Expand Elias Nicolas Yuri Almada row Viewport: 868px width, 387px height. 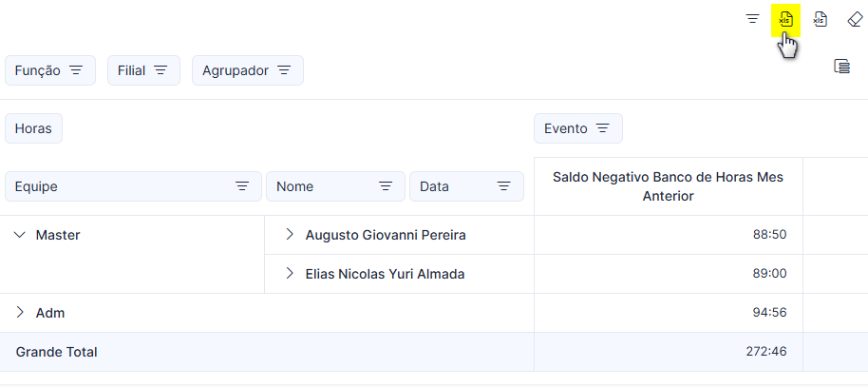pyautogui.click(x=289, y=273)
